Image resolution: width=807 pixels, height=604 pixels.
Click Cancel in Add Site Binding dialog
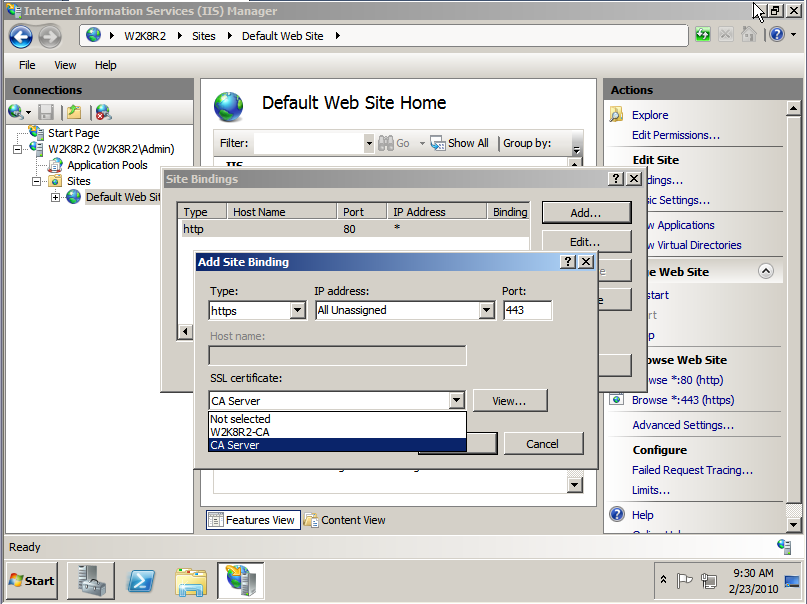[x=543, y=442]
